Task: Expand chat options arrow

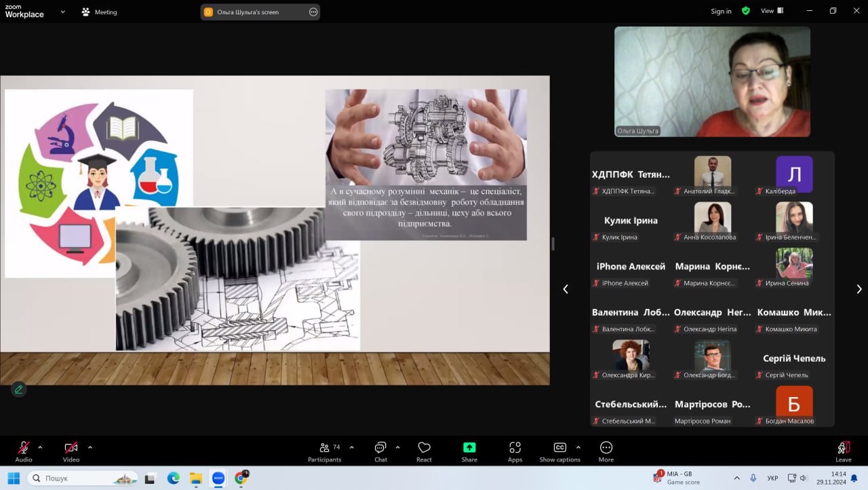Action: tap(397, 447)
